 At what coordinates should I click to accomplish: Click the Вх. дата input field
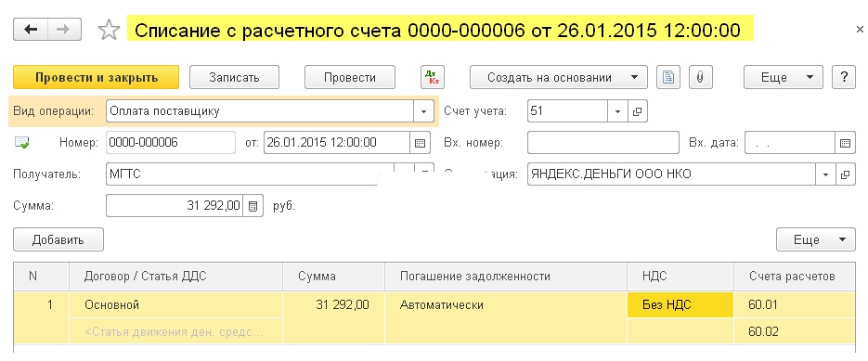pyautogui.click(x=790, y=143)
